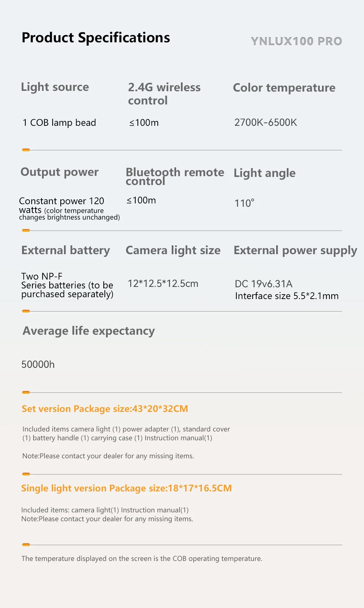The height and width of the screenshot is (608, 364).
Task: Click the Product Specifications title
Action: tap(96, 38)
